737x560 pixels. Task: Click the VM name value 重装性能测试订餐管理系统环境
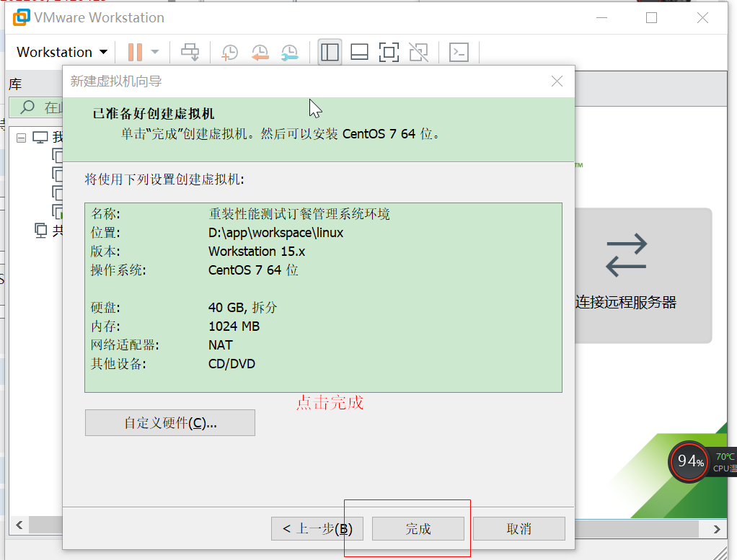point(299,214)
